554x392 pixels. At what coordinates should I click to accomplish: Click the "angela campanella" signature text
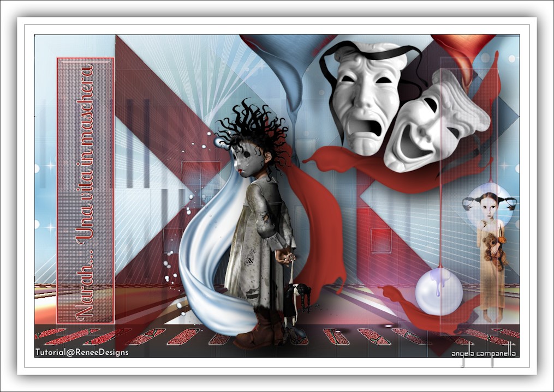tap(484, 353)
